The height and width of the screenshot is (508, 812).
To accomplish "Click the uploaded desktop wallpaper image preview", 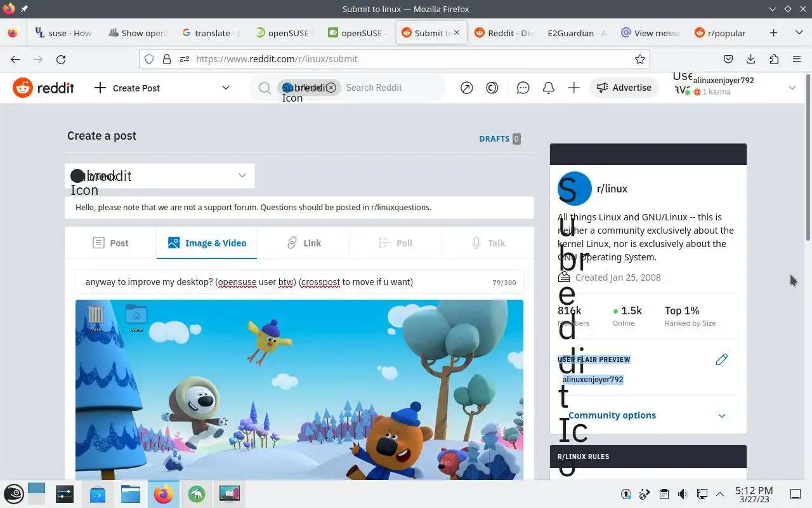I will click(x=299, y=389).
